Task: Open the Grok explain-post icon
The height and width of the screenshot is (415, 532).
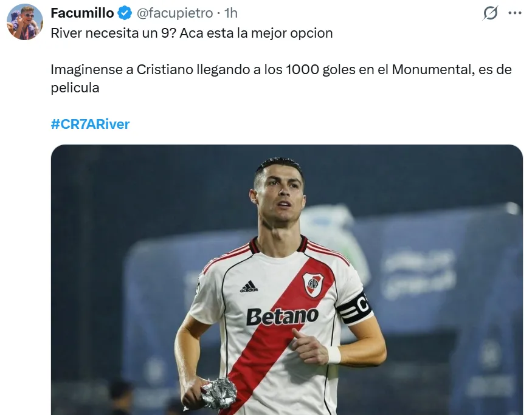Action: click(x=490, y=13)
